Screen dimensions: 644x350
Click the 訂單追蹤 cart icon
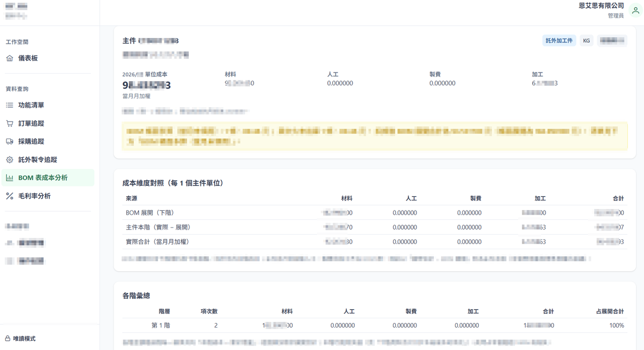pyautogui.click(x=9, y=124)
